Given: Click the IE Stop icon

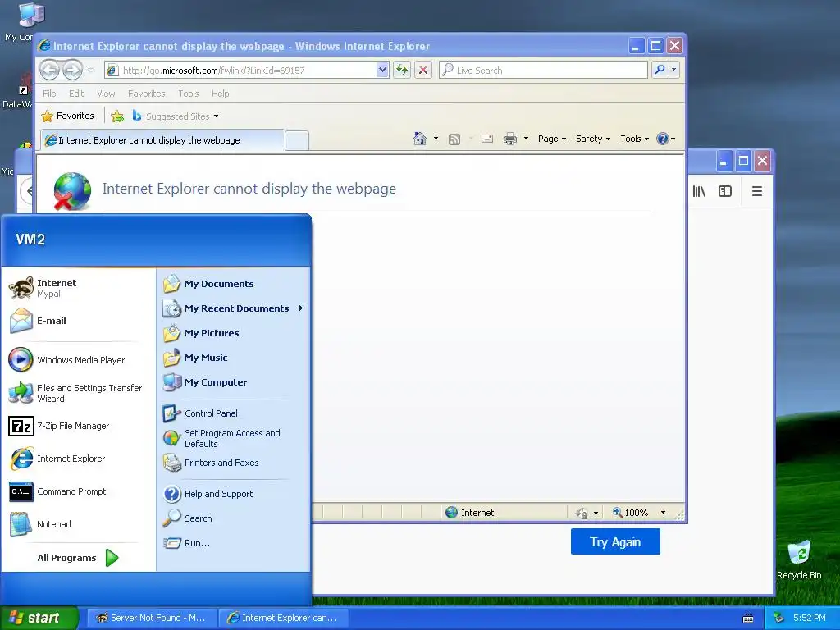Looking at the screenshot, I should pos(423,70).
